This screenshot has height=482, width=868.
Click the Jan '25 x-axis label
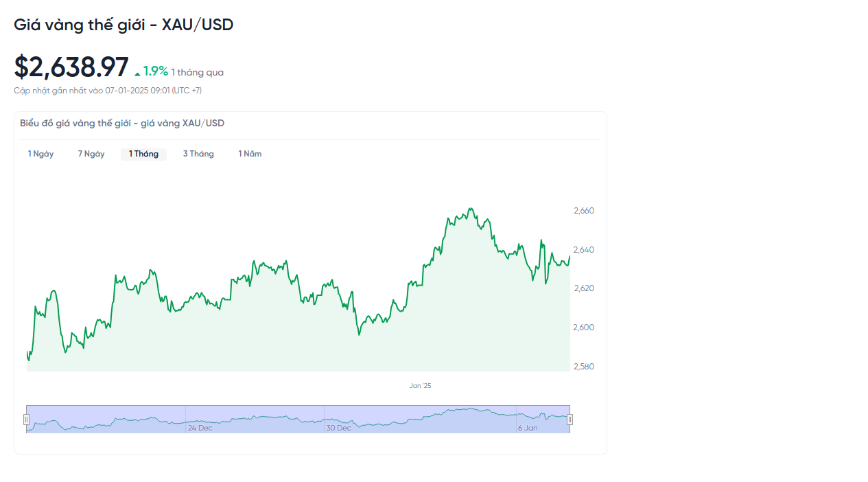[420, 386]
